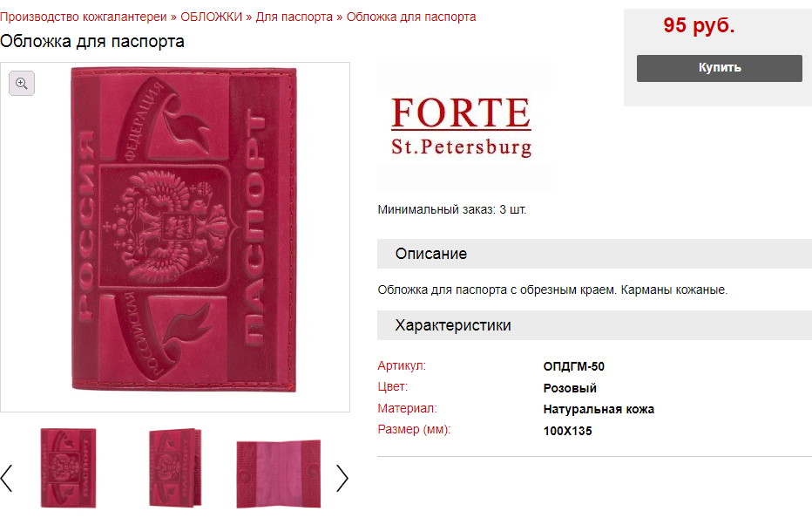Click the Натуральная кожа material value
812x518 pixels.
(599, 409)
